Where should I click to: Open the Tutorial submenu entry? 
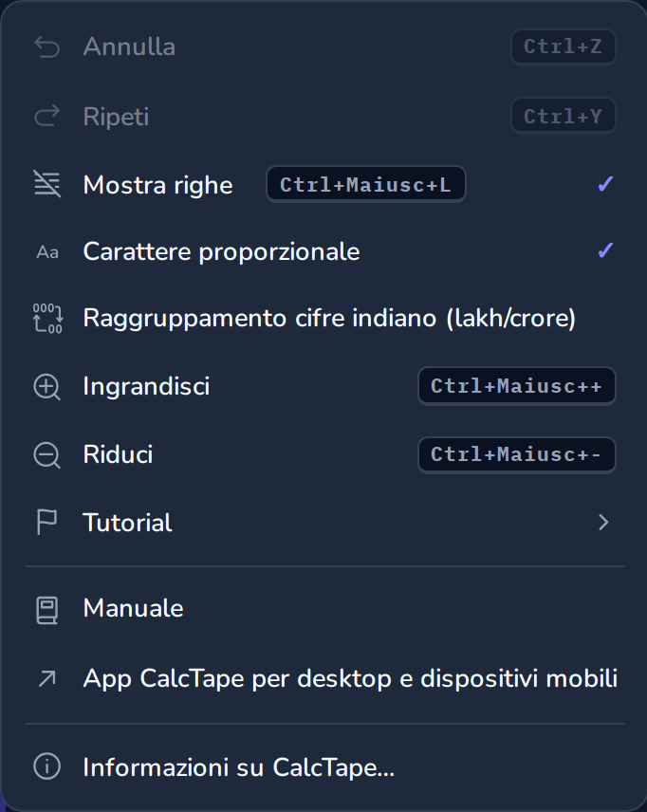pyautogui.click(x=323, y=522)
